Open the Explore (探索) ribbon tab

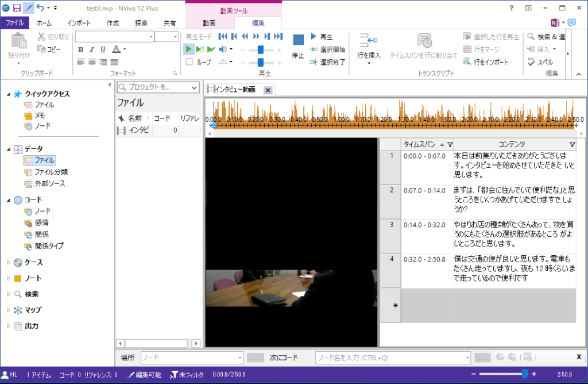(x=141, y=23)
